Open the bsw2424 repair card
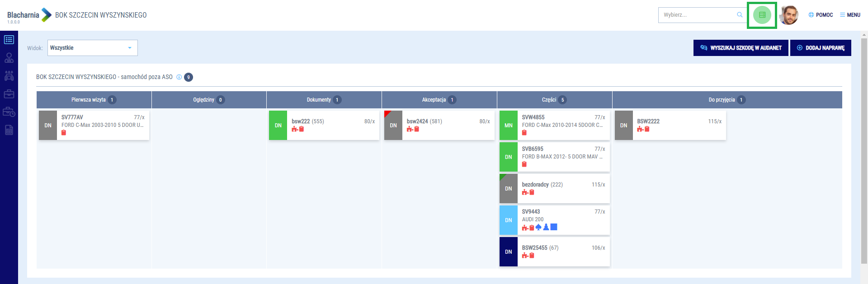The width and height of the screenshot is (868, 284). 439,125
